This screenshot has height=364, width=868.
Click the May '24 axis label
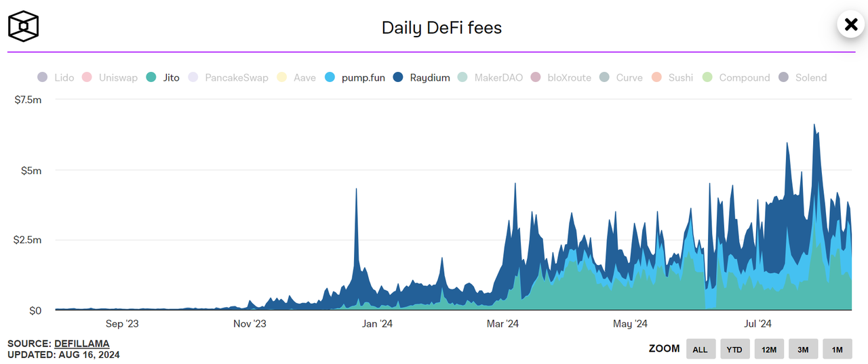[x=631, y=324]
